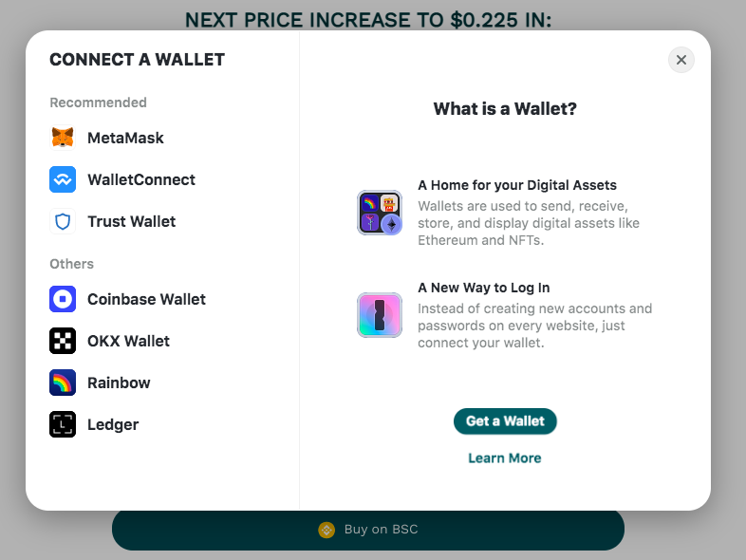Click the OKX Wallet checkered icon

tap(63, 341)
